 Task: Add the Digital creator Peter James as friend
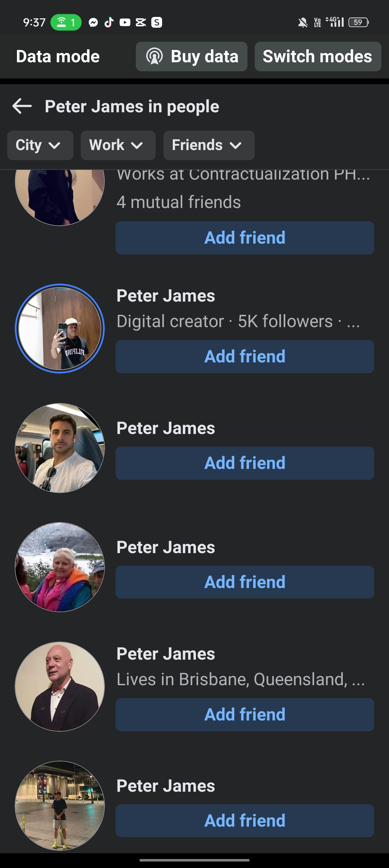point(245,357)
